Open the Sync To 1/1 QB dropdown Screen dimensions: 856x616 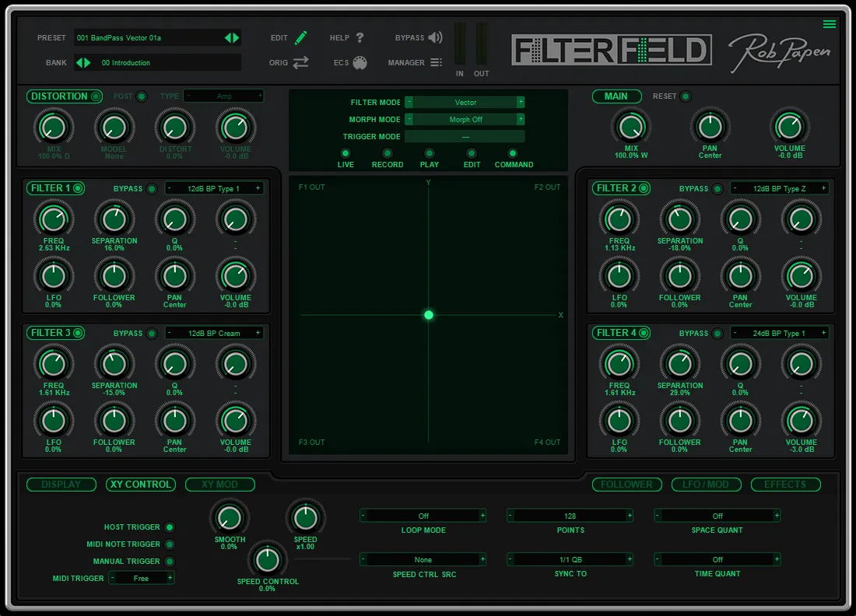pyautogui.click(x=570, y=559)
